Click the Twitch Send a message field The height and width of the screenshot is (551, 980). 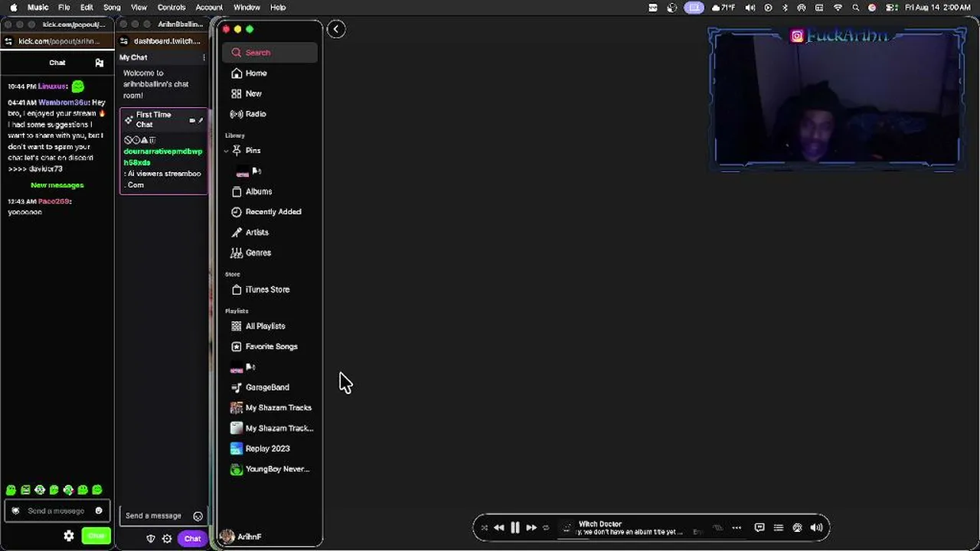click(164, 516)
